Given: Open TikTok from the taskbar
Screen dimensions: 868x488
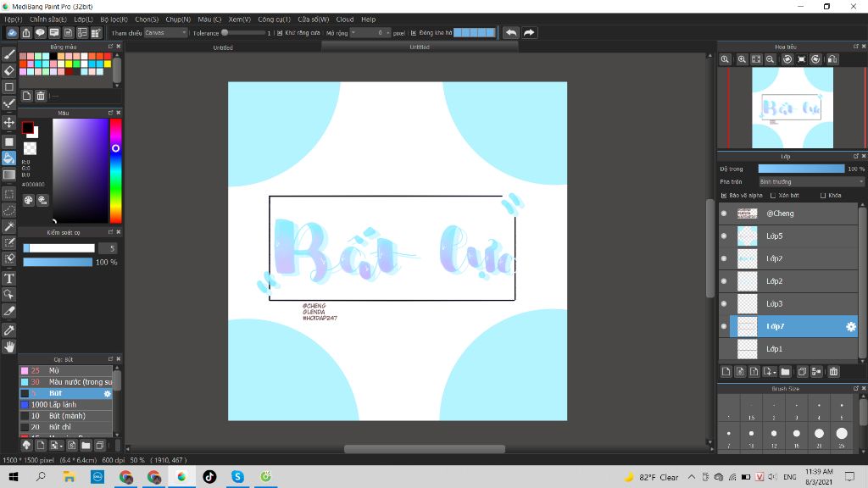Looking at the screenshot, I should click(210, 476).
